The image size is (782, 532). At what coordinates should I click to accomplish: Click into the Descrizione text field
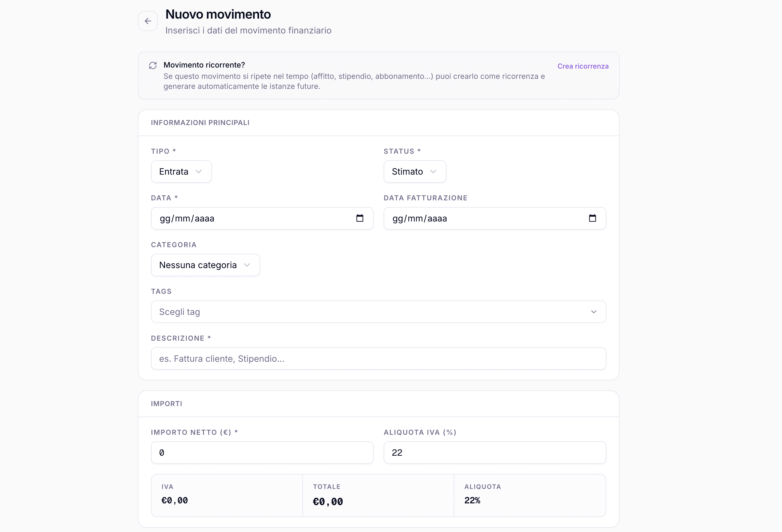tap(378, 359)
